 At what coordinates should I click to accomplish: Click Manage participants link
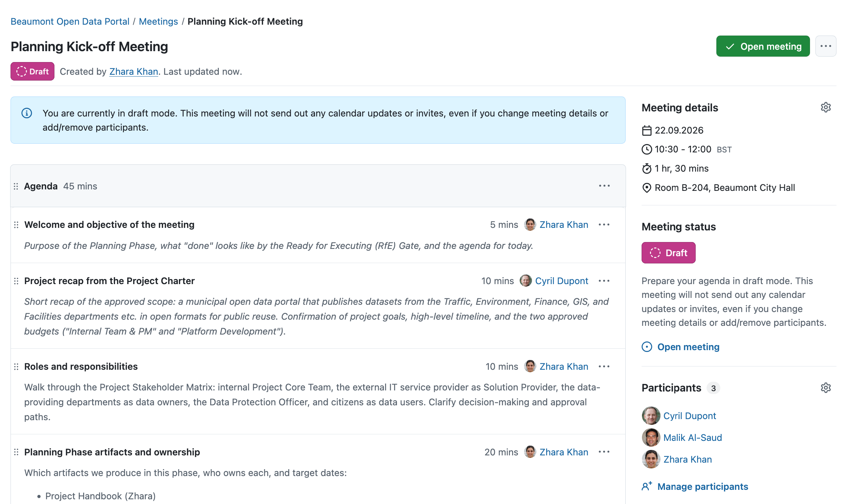[x=703, y=487]
